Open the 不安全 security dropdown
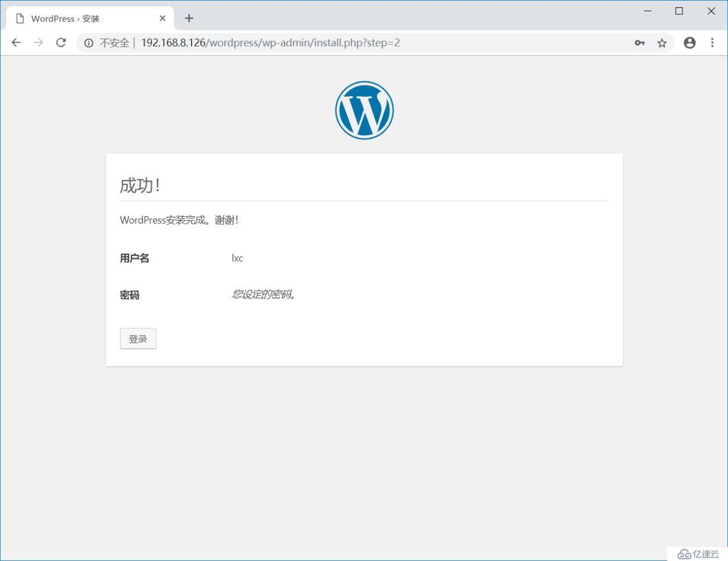728x561 pixels. [x=113, y=42]
